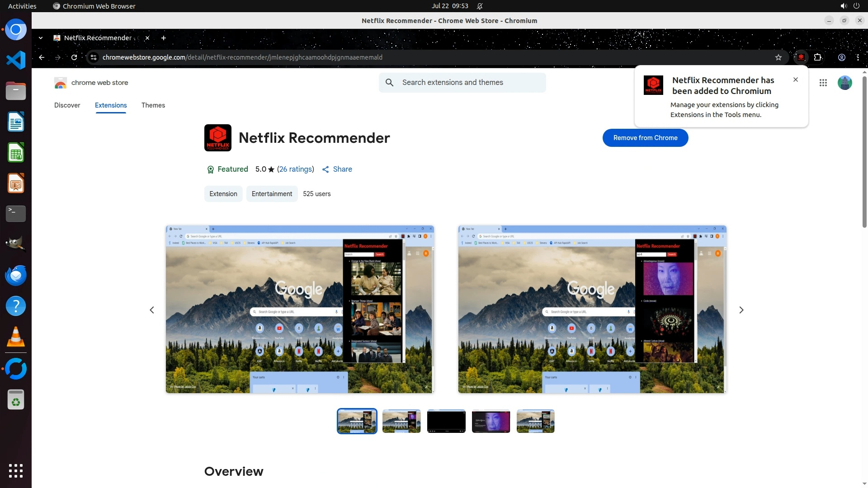Reload the page

pos(74,57)
